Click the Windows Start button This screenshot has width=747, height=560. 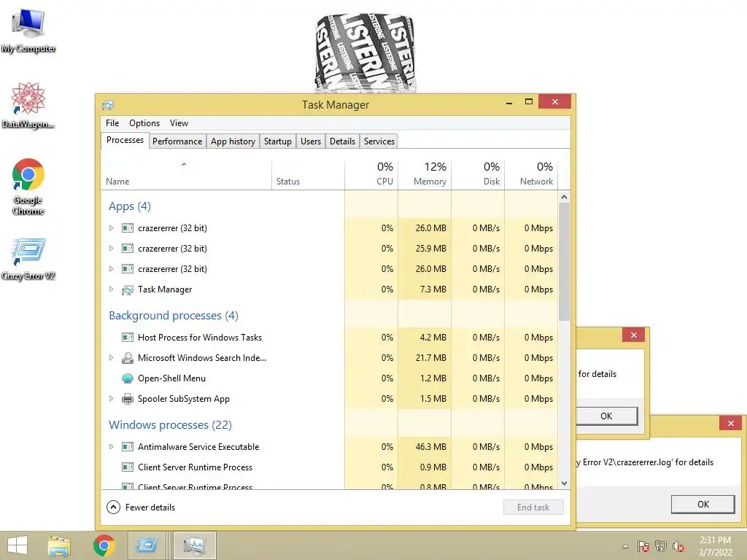18,545
